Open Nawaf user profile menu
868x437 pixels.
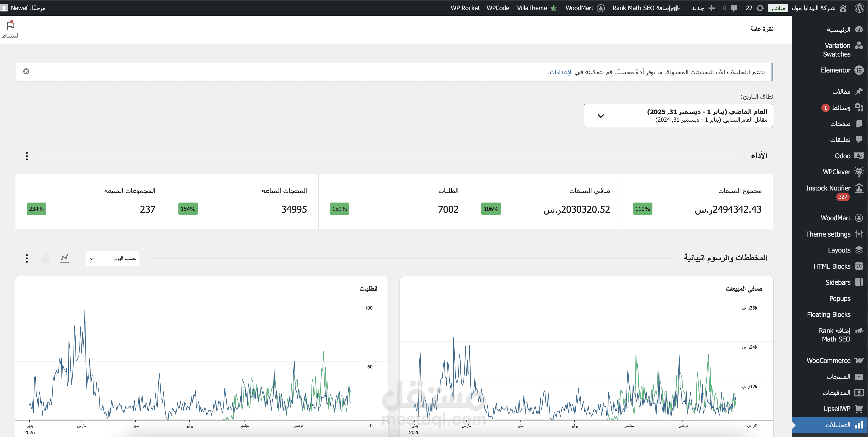point(24,8)
